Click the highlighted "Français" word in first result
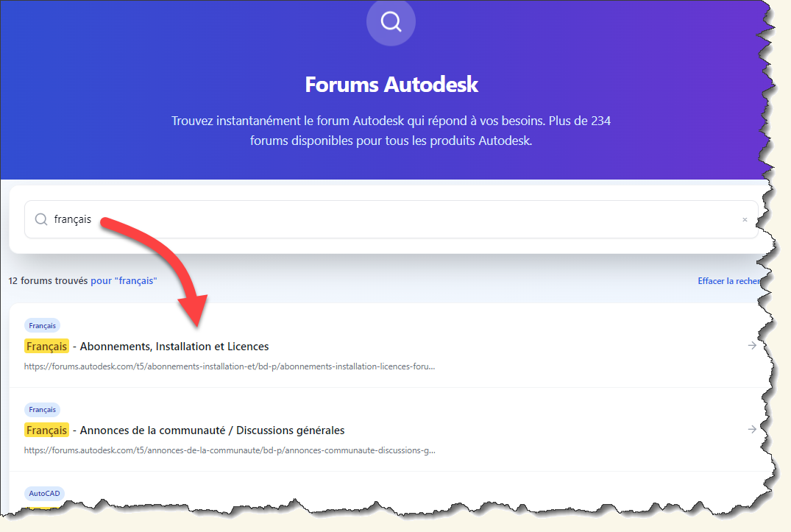 coord(46,347)
